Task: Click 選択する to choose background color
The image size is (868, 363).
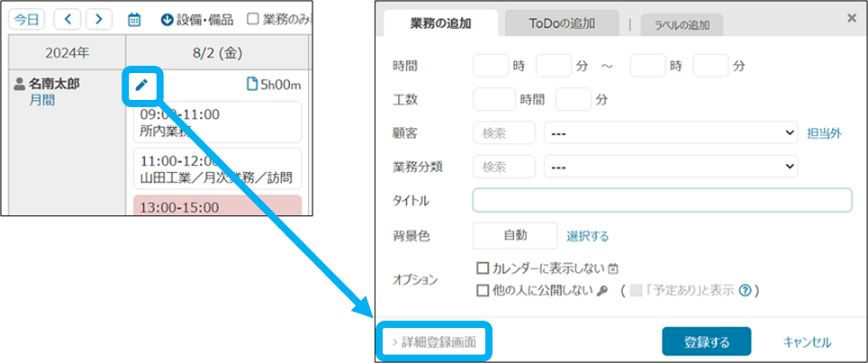Action: pos(587,236)
